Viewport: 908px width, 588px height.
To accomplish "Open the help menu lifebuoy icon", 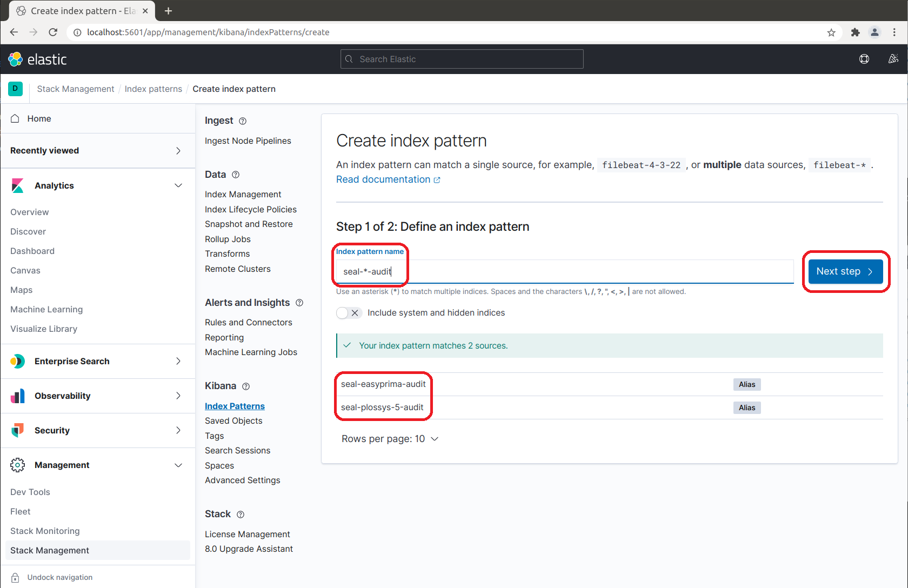I will (x=864, y=59).
